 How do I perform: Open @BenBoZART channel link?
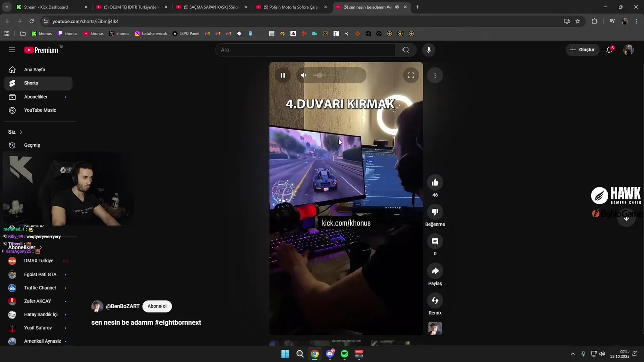pyautogui.click(x=123, y=306)
